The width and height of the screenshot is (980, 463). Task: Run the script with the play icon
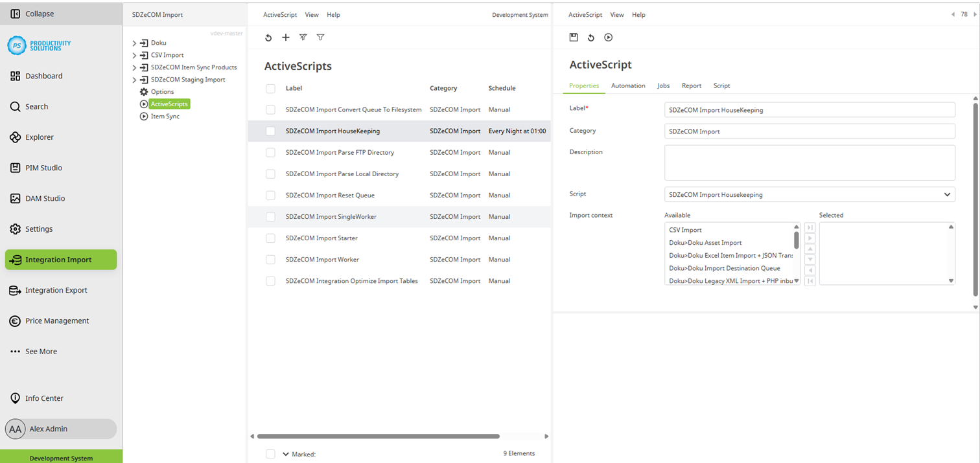point(608,37)
